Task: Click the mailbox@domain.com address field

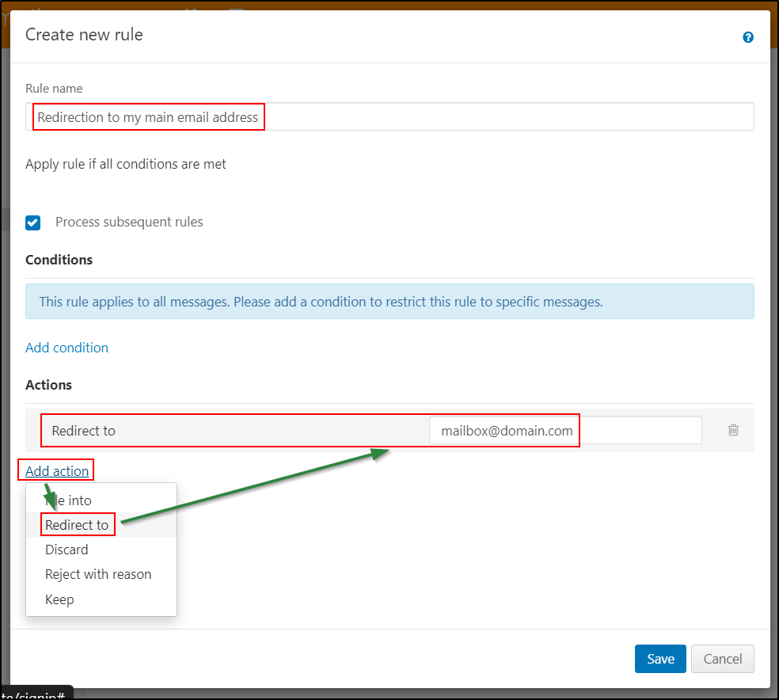Action: 504,430
